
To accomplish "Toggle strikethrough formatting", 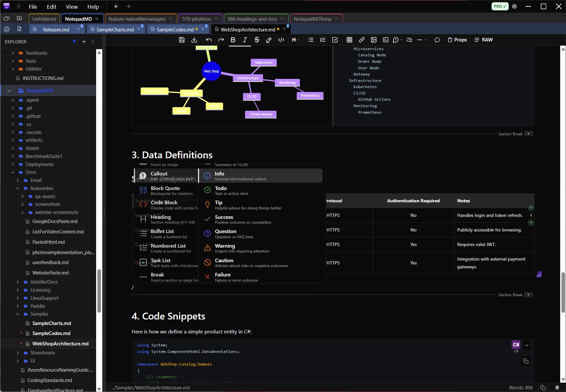I will click(x=257, y=40).
